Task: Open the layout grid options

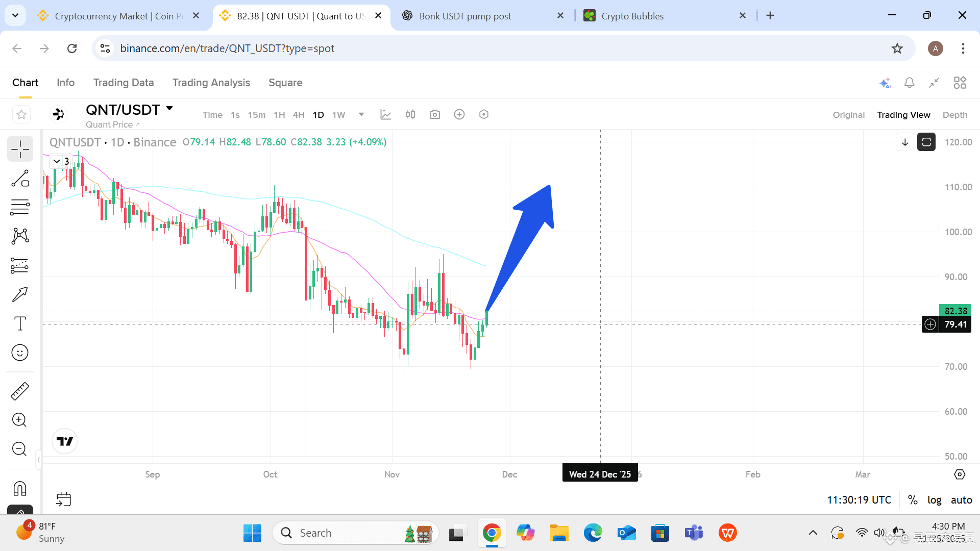Action: (960, 83)
